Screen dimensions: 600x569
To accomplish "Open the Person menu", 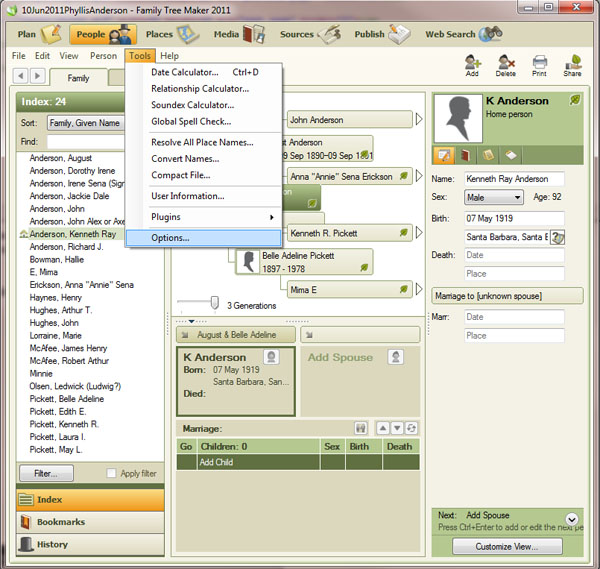I will coord(103,56).
